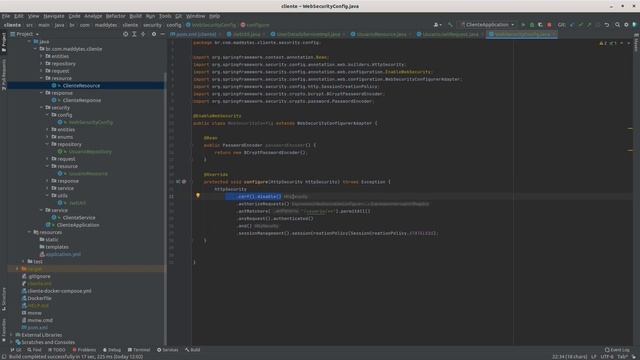Toggle the Project side tab on left strip
Screen dimensions: 640x360
pos(4,42)
